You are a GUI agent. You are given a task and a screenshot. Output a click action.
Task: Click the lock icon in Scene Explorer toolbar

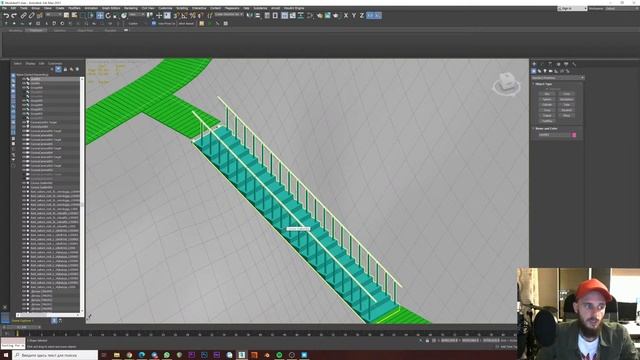coord(65,69)
